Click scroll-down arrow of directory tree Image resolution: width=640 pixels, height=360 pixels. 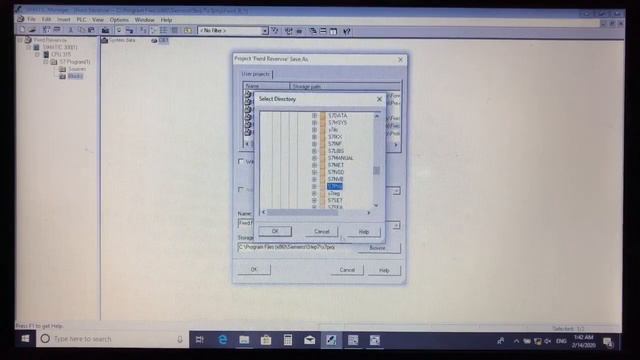click(376, 205)
